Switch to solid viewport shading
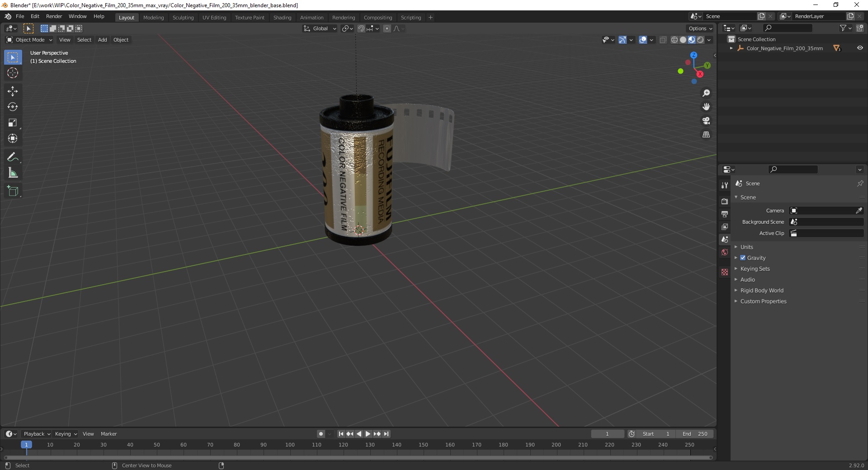Viewport: 868px width, 470px height. coord(683,40)
